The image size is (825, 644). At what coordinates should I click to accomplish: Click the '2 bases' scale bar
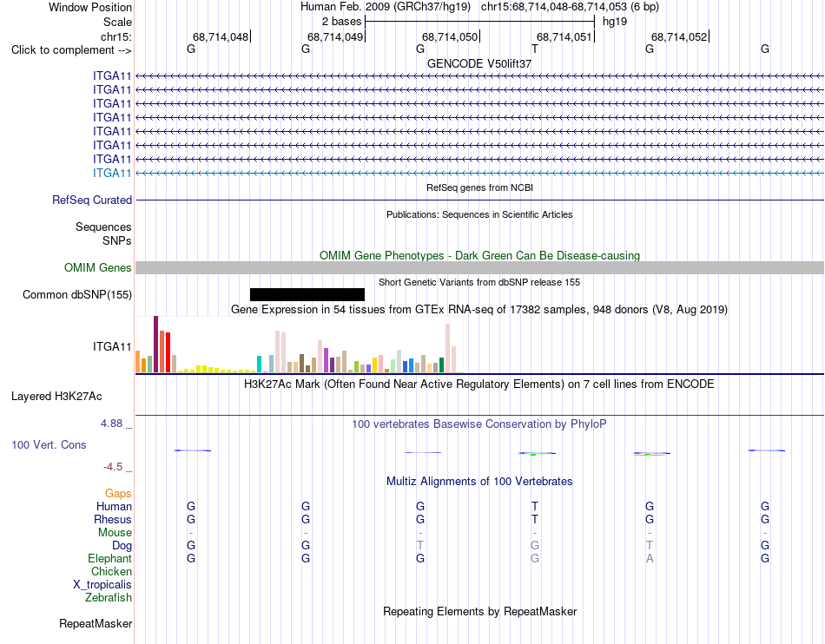click(x=479, y=22)
